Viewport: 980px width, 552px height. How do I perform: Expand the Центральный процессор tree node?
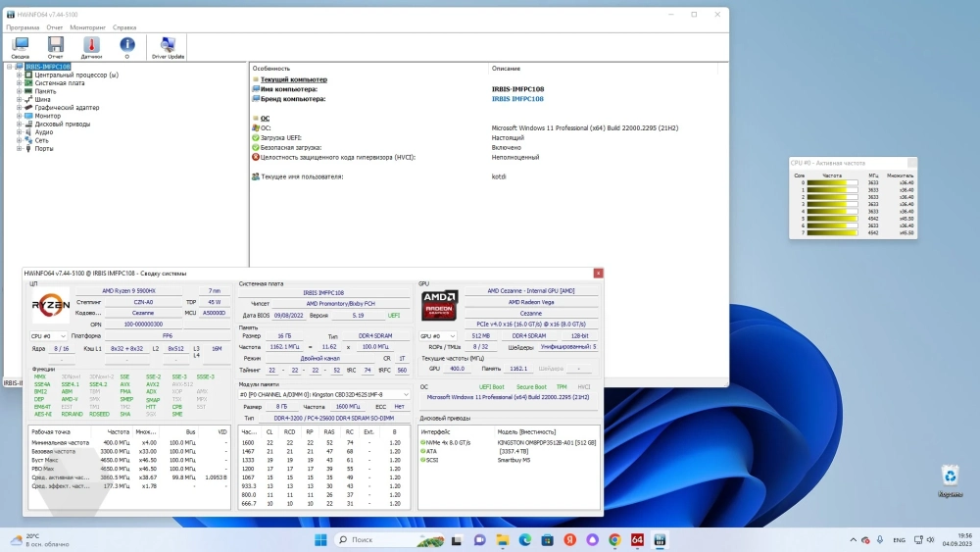[19, 75]
